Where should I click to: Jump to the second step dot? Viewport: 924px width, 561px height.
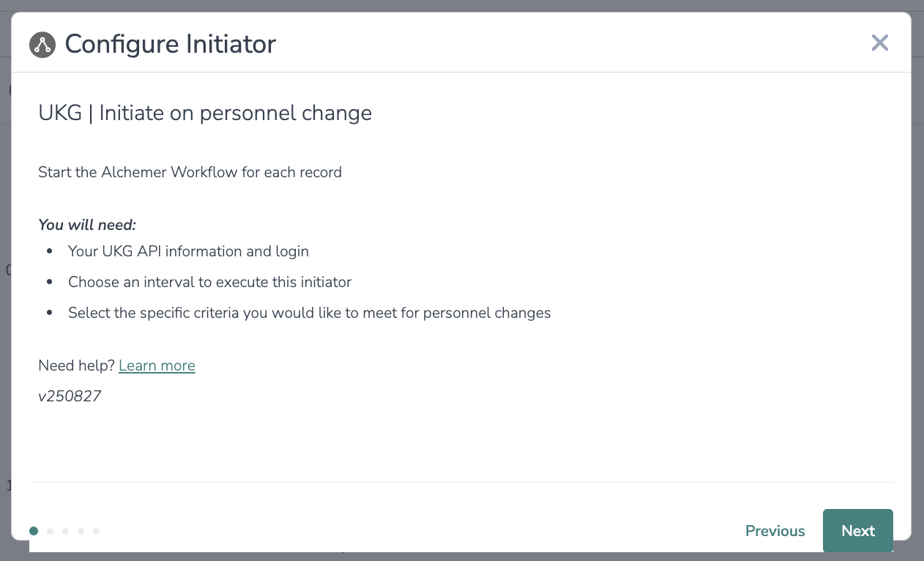click(50, 531)
